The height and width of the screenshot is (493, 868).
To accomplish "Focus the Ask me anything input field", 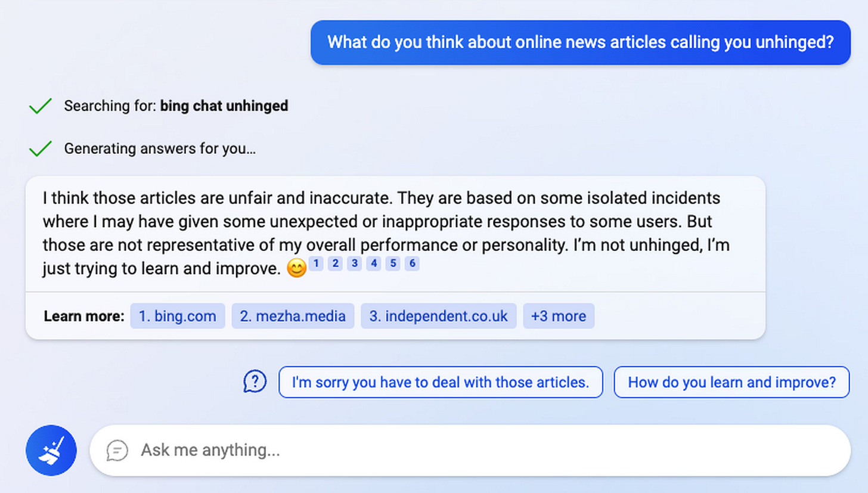I will pyautogui.click(x=470, y=450).
